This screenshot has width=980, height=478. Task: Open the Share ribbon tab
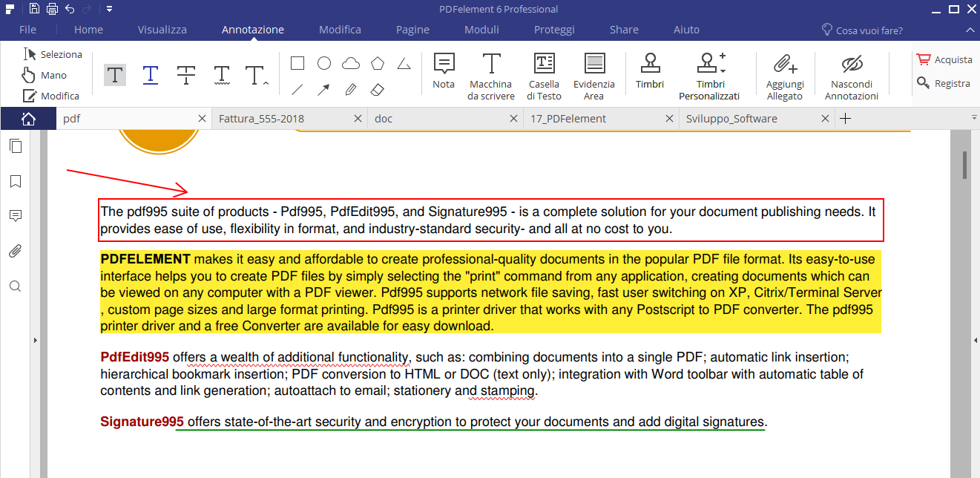point(624,30)
